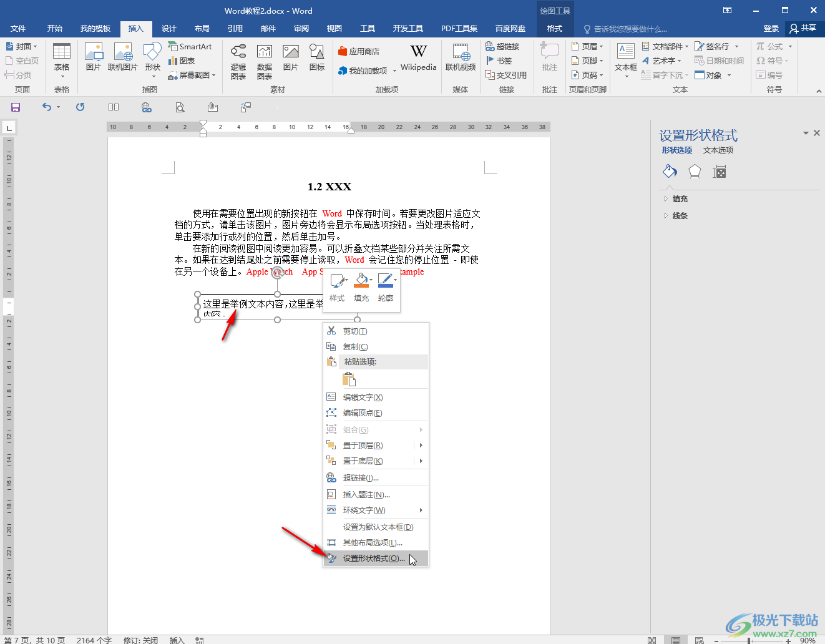Image resolution: width=825 pixels, height=644 pixels.
Task: Switch to the 审阅 review tab
Action: pos(301,29)
